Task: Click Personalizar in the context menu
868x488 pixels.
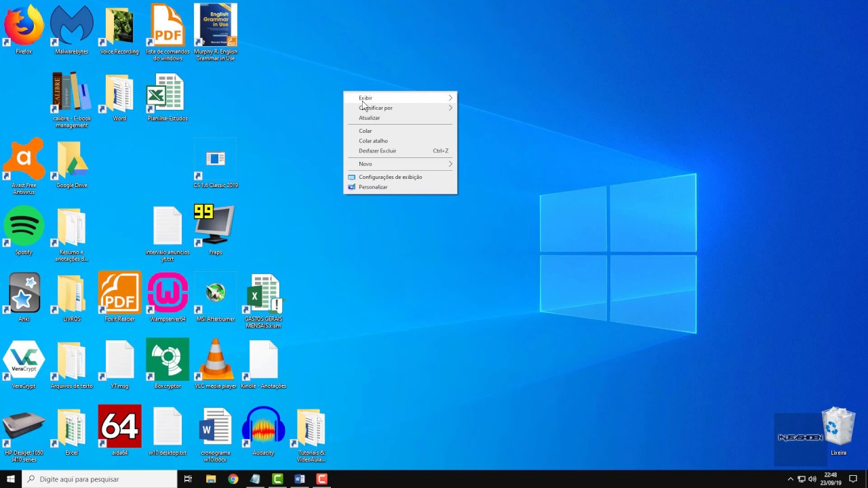Action: [x=373, y=187]
